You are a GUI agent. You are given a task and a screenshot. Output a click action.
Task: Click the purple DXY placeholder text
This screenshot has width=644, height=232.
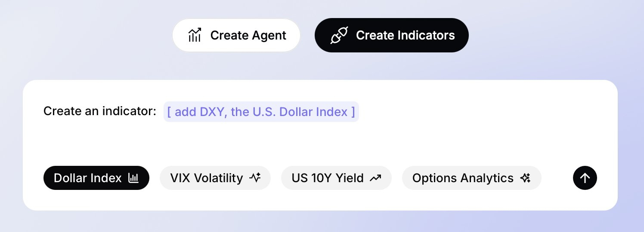pyautogui.click(x=261, y=112)
